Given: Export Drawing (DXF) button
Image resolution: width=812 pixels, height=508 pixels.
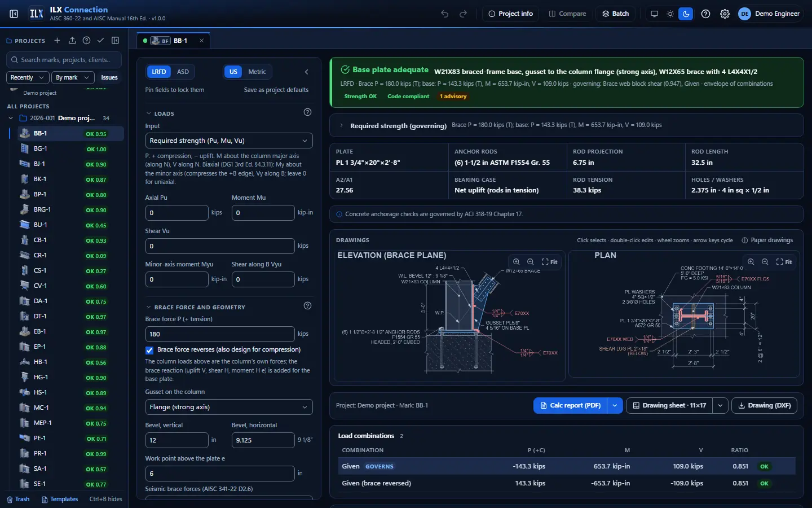Looking at the screenshot, I should (764, 405).
